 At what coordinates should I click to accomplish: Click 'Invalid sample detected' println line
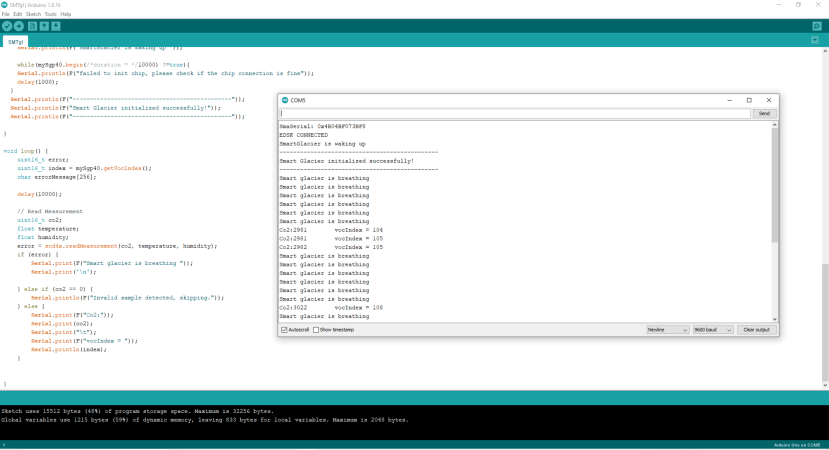pyautogui.click(x=127, y=298)
